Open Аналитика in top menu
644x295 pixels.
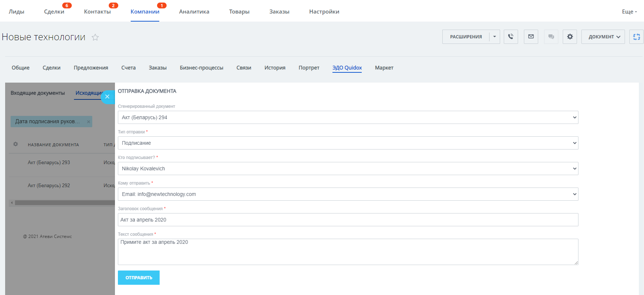click(194, 12)
